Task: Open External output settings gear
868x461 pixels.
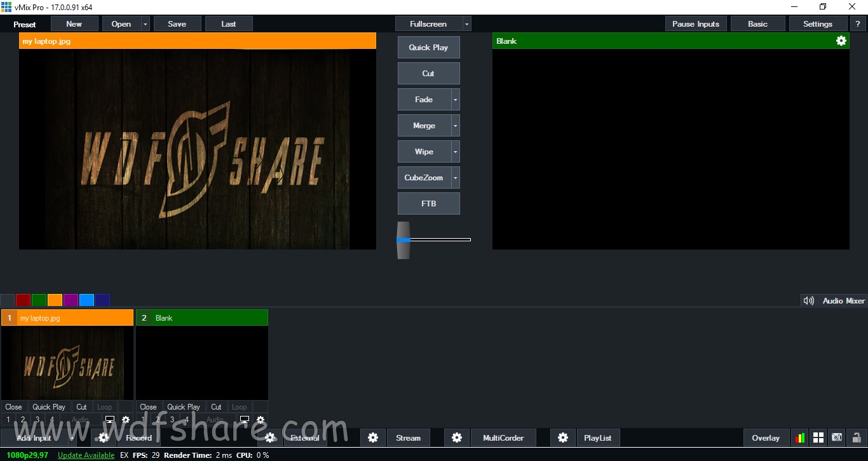Action: (270, 438)
